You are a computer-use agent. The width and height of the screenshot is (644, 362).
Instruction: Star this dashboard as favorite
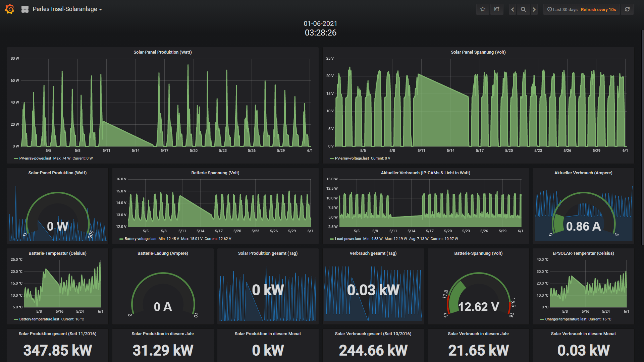pyautogui.click(x=483, y=9)
